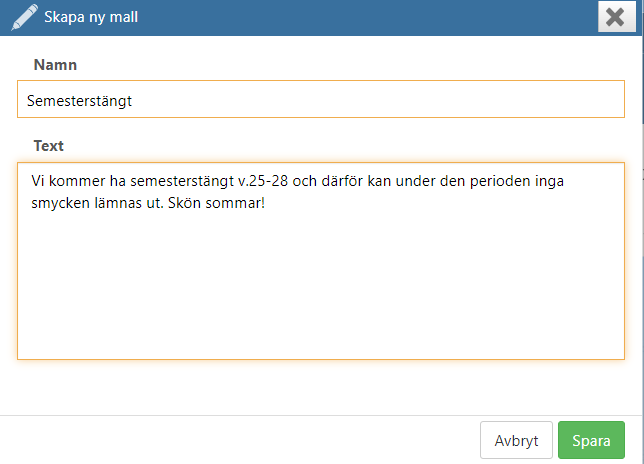Cancel with the Avbryt button
Screen dimensions: 644x464
click(x=516, y=440)
